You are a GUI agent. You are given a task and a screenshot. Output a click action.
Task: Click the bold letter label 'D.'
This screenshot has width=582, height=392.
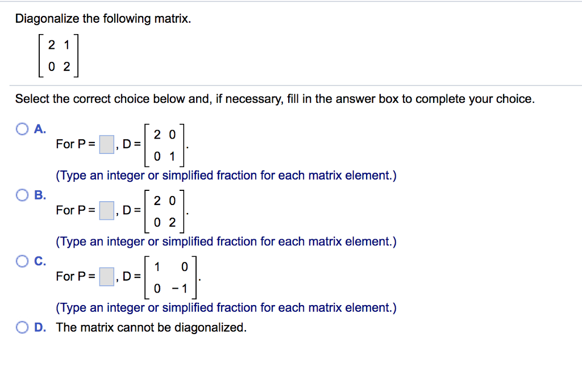[40, 327]
